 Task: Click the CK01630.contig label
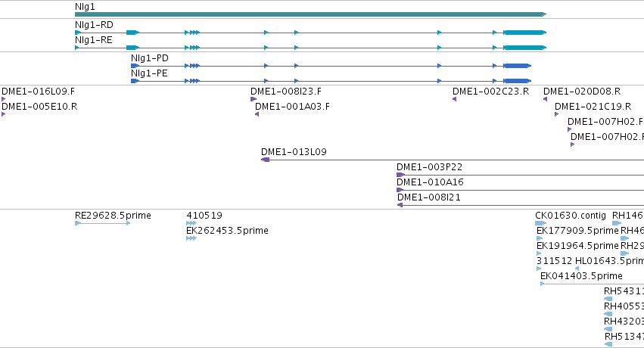[x=571, y=216]
